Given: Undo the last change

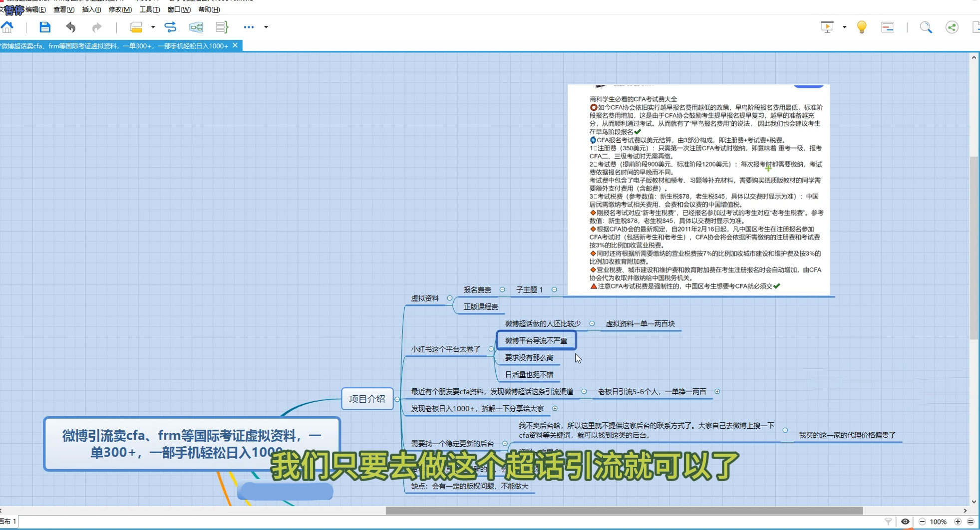Looking at the screenshot, I should pos(70,27).
